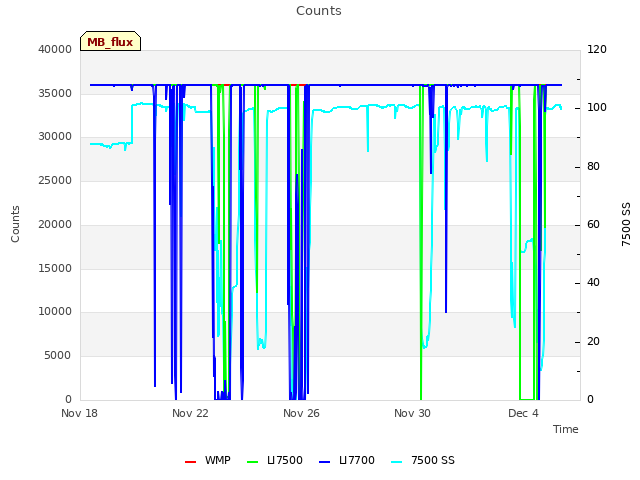
Task: Click the 15000 left axis value
Action: pyautogui.click(x=55, y=269)
